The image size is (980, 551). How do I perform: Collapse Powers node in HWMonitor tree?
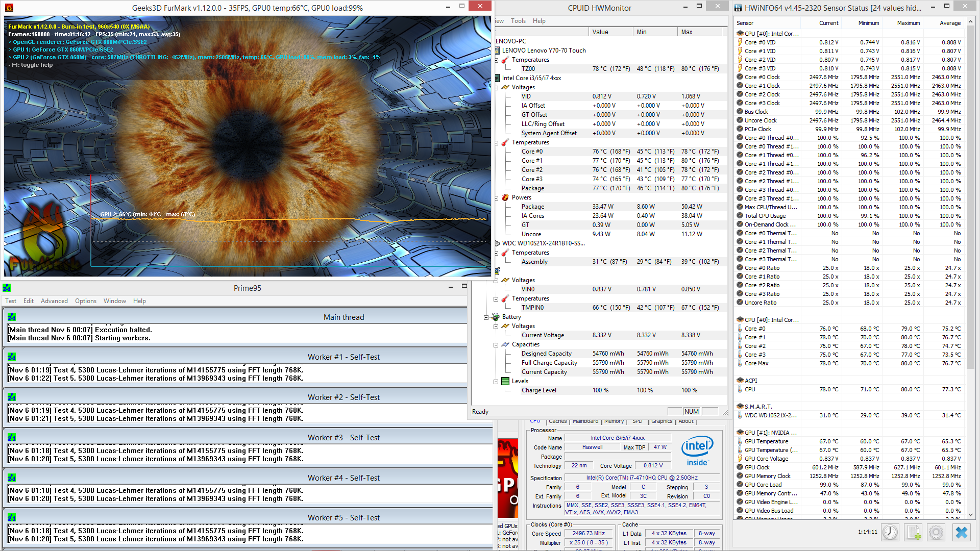click(x=496, y=197)
